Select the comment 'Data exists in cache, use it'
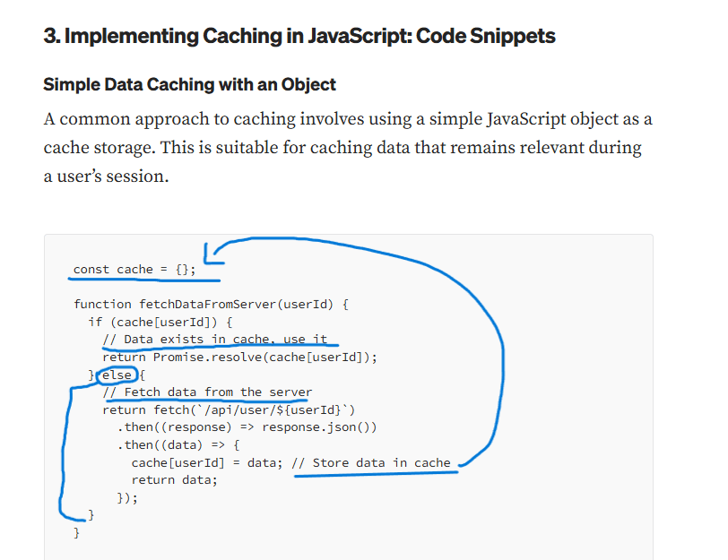The image size is (728, 560). (215, 340)
